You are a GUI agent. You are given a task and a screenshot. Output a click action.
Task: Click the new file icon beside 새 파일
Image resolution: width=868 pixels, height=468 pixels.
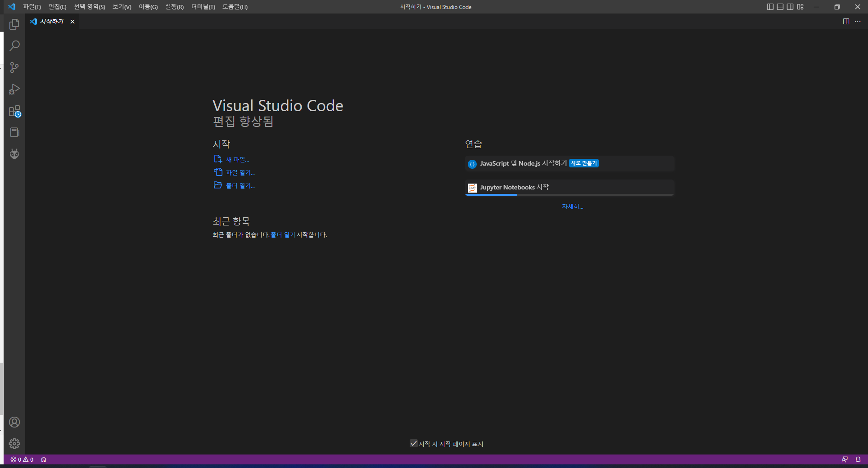tap(218, 159)
